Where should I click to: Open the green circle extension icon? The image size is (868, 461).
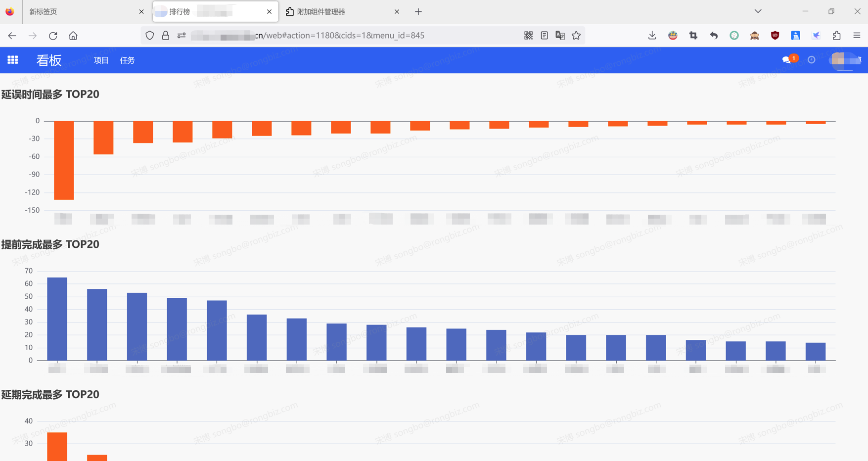734,36
